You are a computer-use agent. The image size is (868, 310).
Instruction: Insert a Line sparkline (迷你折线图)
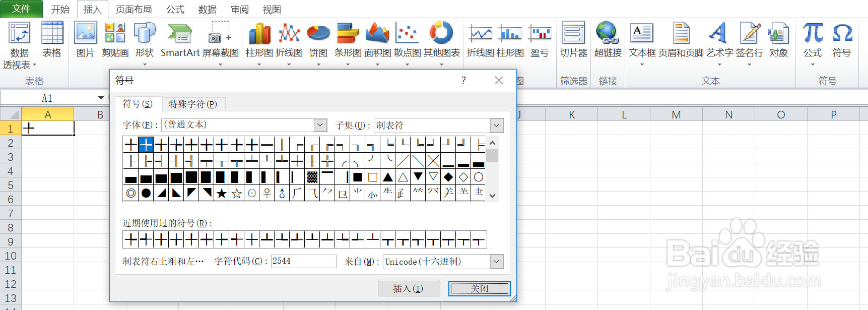[x=481, y=40]
